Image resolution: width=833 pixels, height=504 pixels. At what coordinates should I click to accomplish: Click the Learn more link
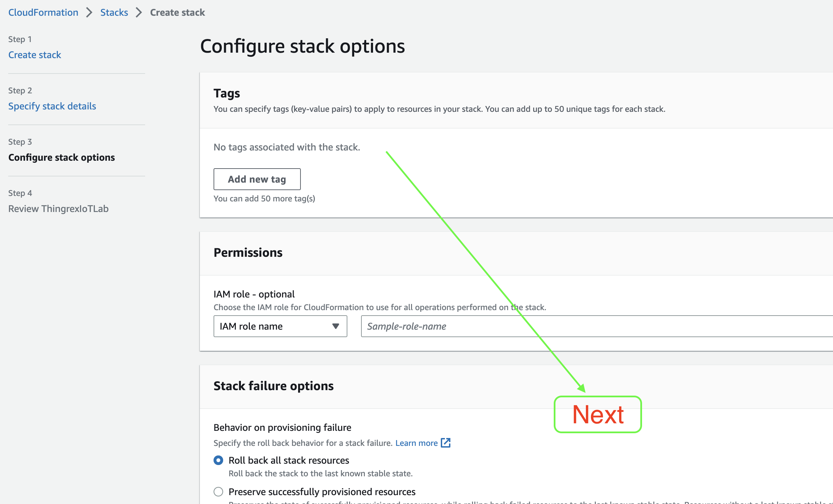click(x=416, y=443)
